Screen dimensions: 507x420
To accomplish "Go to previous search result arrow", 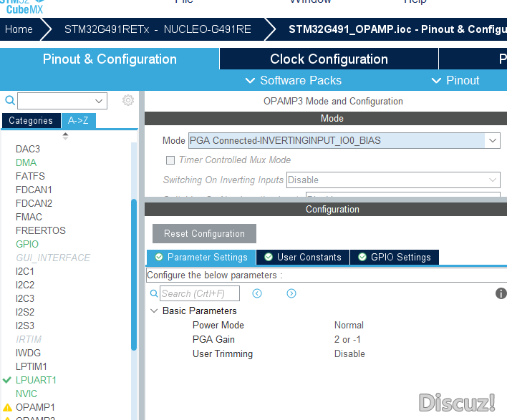I will pyautogui.click(x=257, y=293).
